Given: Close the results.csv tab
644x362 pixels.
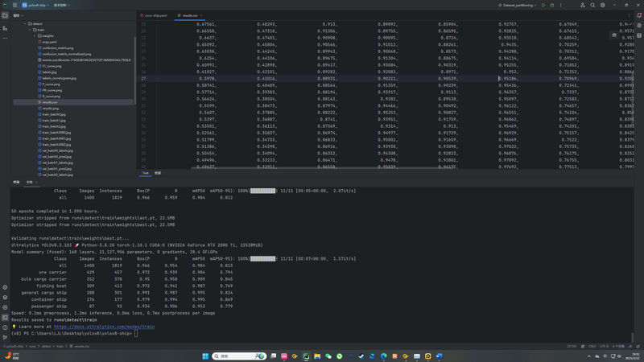Looking at the screenshot, I should coord(201,15).
